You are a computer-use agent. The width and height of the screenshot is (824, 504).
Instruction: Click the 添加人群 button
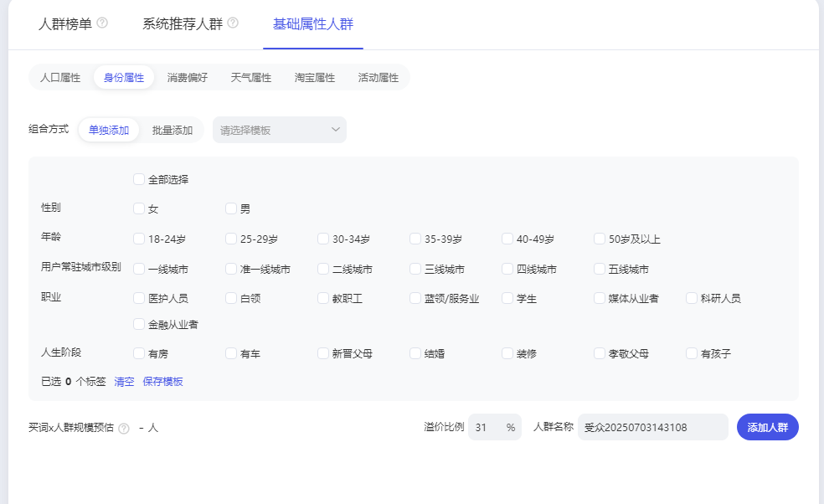(x=767, y=427)
